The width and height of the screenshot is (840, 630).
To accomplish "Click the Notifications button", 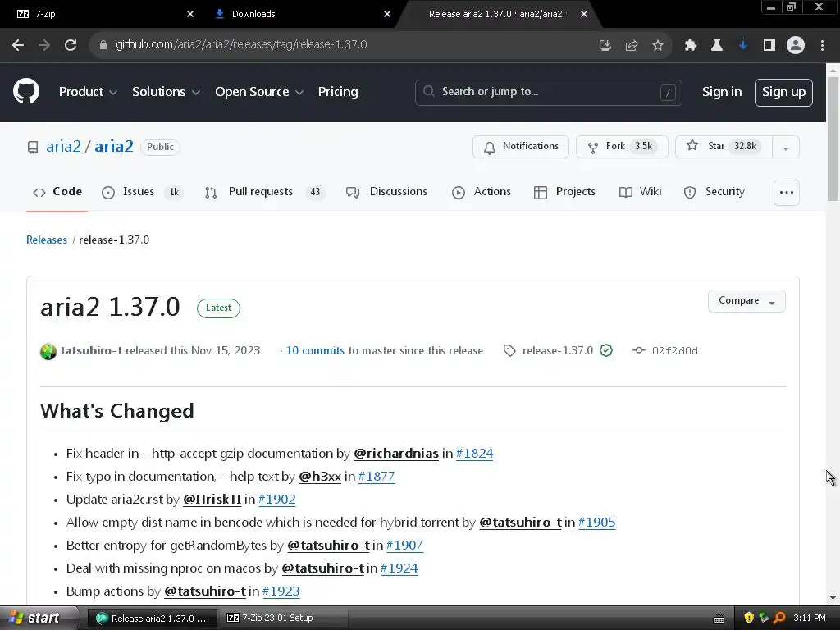I will [521, 147].
